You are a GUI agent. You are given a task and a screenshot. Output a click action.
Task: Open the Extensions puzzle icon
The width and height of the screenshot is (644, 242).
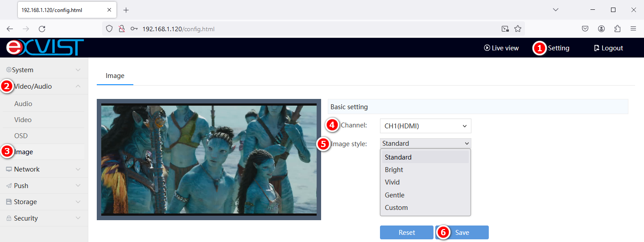(617, 29)
